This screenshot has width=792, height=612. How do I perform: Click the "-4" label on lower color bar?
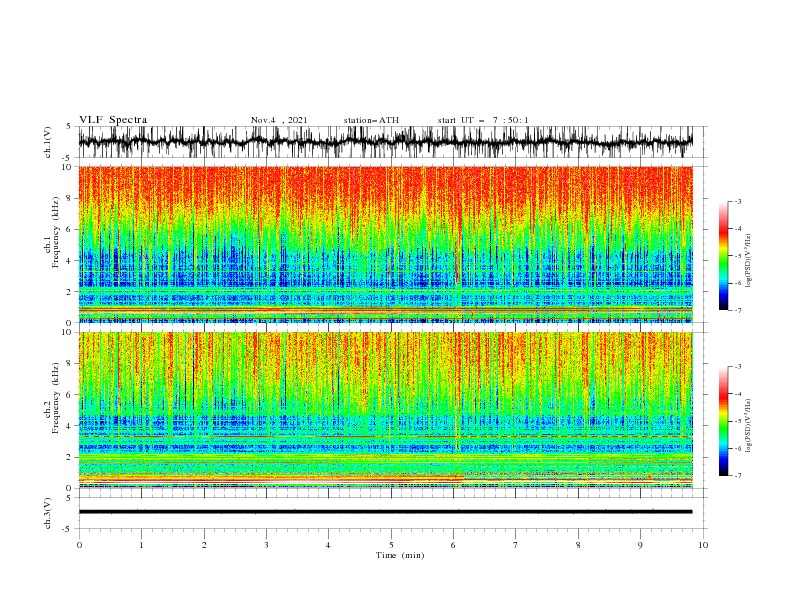coord(738,394)
